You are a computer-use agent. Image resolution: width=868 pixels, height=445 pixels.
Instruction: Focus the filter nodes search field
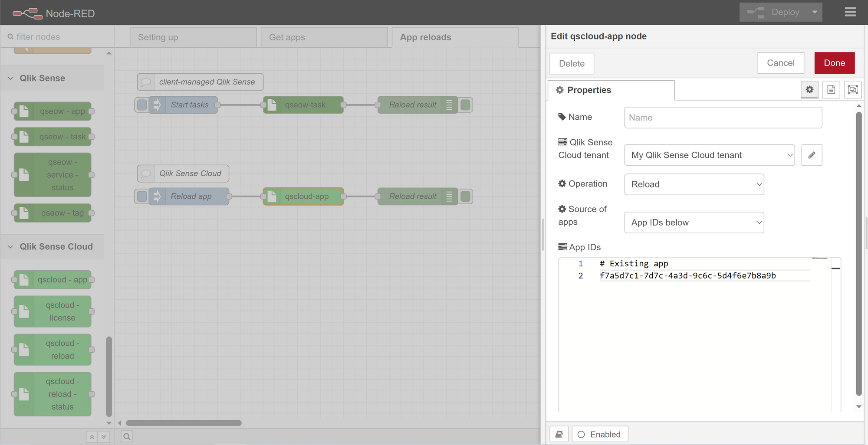(x=57, y=37)
